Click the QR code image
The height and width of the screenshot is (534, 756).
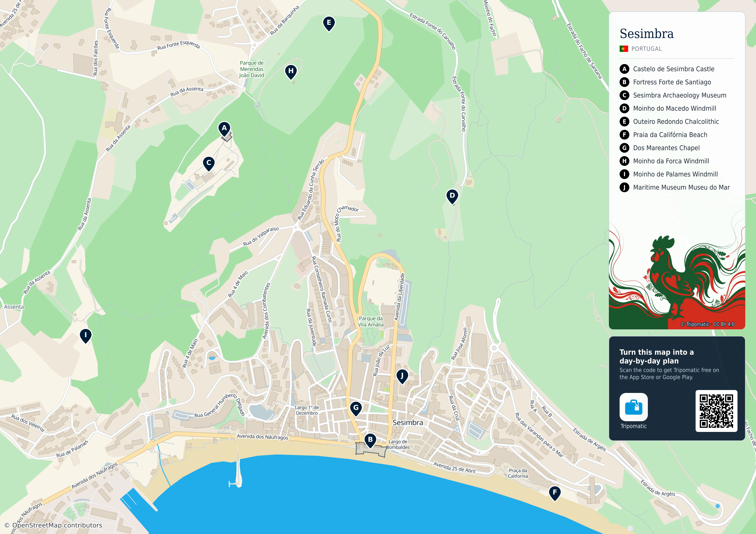(716, 411)
